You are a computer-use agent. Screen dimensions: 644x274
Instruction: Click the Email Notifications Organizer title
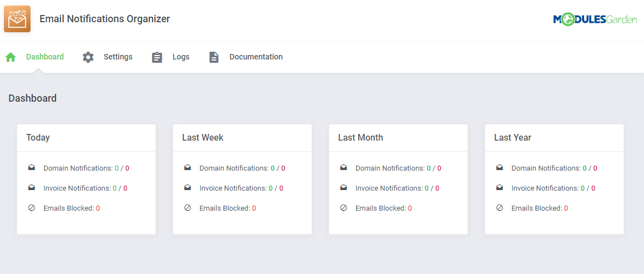point(105,19)
